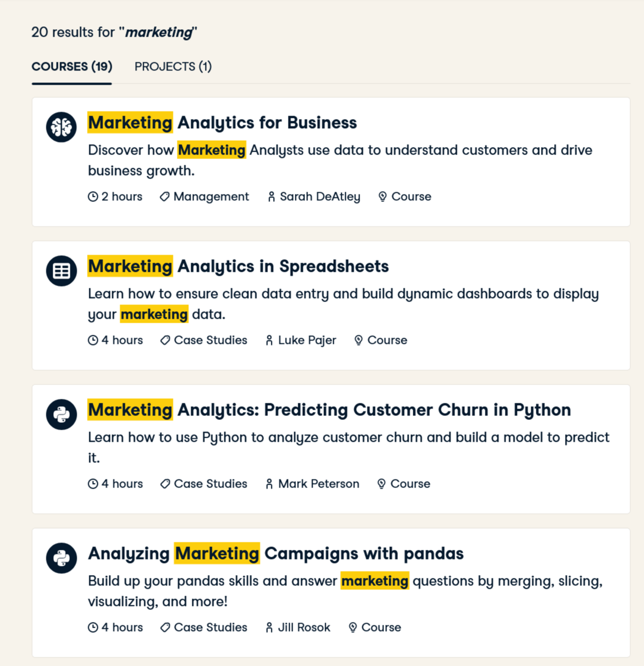644x666 pixels.
Task: Click instructor name Jill Rosok
Action: coord(301,627)
